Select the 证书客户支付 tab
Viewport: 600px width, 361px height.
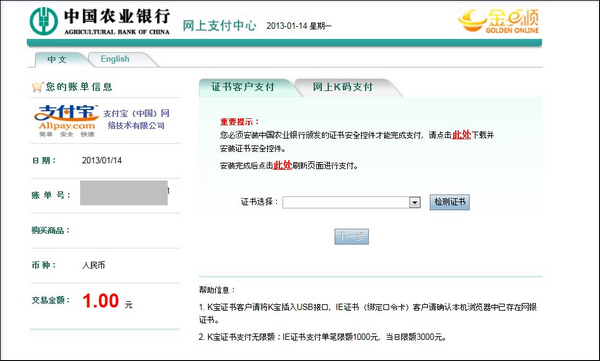click(243, 87)
